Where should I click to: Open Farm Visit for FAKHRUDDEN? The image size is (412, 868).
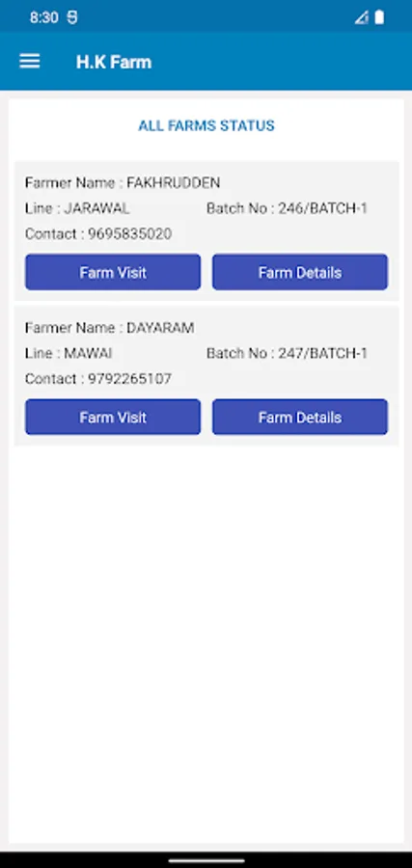(x=113, y=272)
